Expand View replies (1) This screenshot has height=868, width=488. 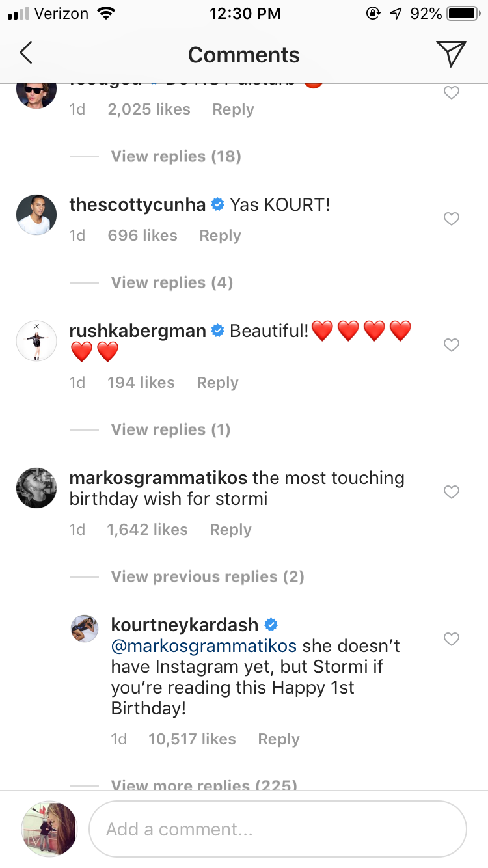coord(170,429)
